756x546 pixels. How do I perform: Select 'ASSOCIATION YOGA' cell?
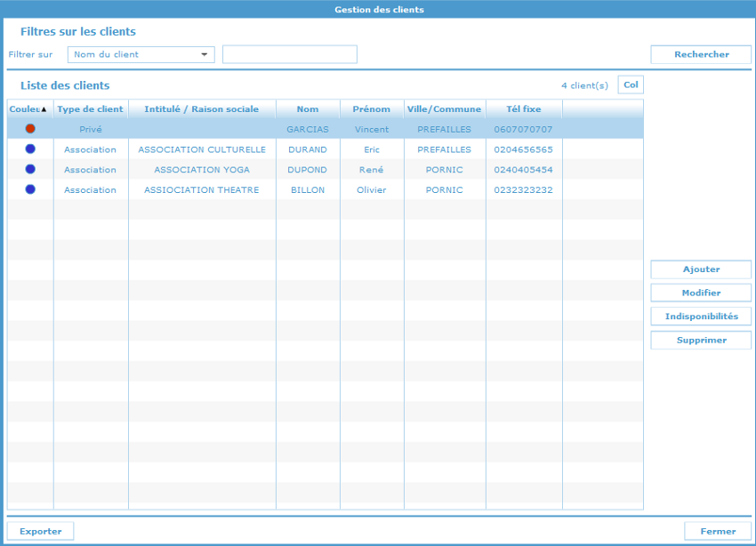coord(202,170)
